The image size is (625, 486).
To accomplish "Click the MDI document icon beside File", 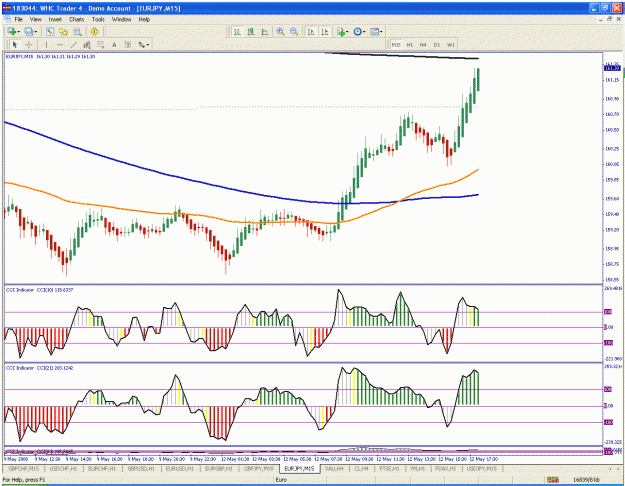I will [7, 19].
